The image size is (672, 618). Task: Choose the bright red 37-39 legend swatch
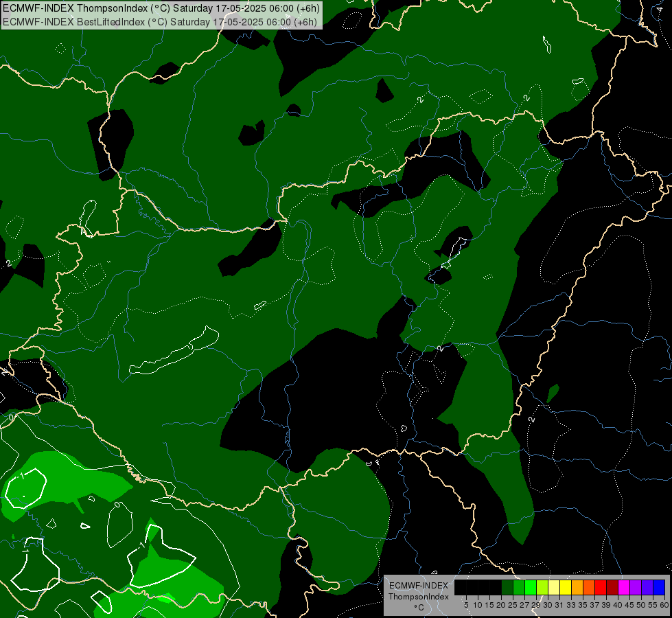pyautogui.click(x=601, y=587)
